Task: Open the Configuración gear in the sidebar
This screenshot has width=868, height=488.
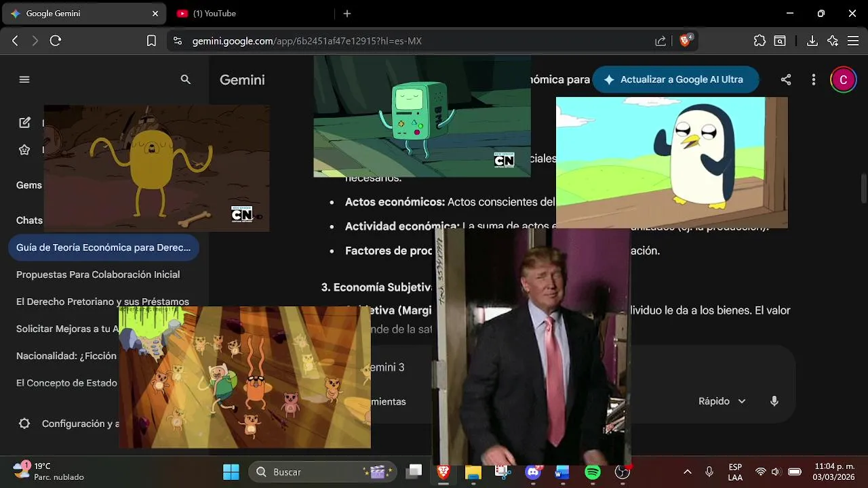Action: (24, 424)
